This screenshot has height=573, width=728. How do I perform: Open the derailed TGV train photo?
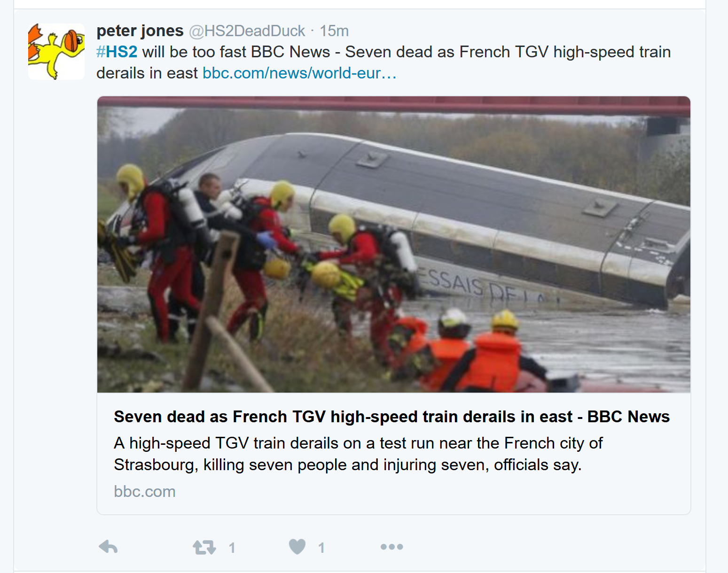pyautogui.click(x=394, y=244)
